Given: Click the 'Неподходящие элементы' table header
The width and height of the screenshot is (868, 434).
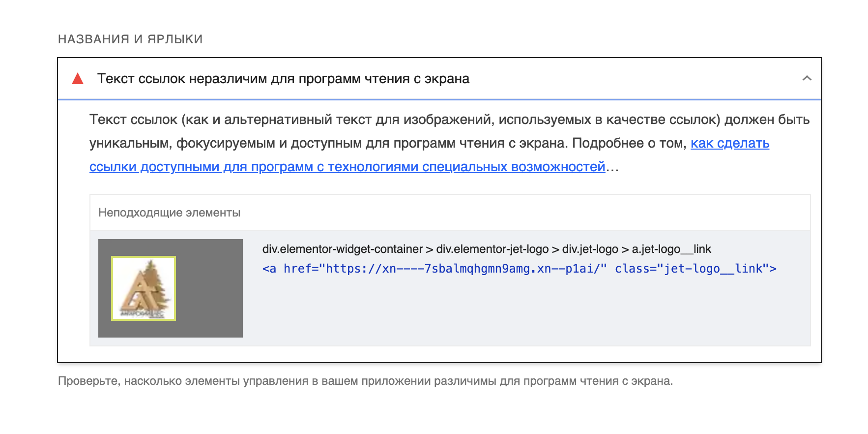Looking at the screenshot, I should tap(169, 213).
